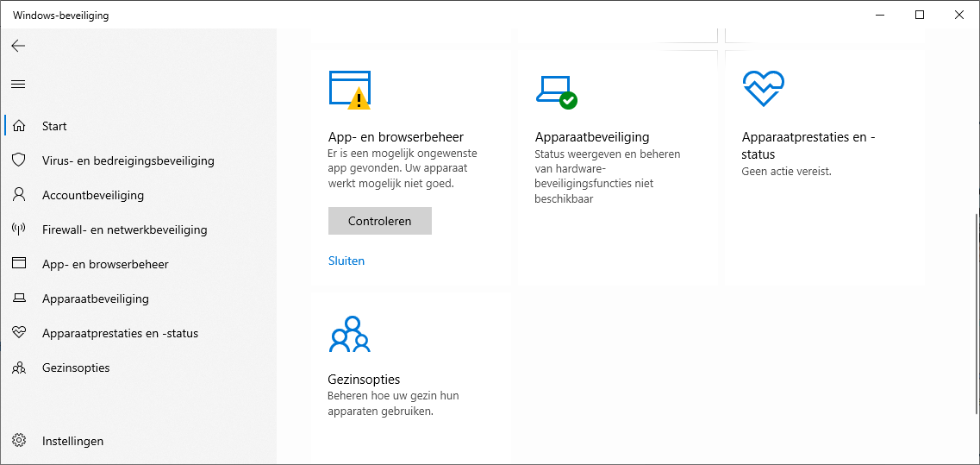The height and width of the screenshot is (465, 980).
Task: Go to Firewall- en netwerkbeveiliging
Action: click(139, 229)
